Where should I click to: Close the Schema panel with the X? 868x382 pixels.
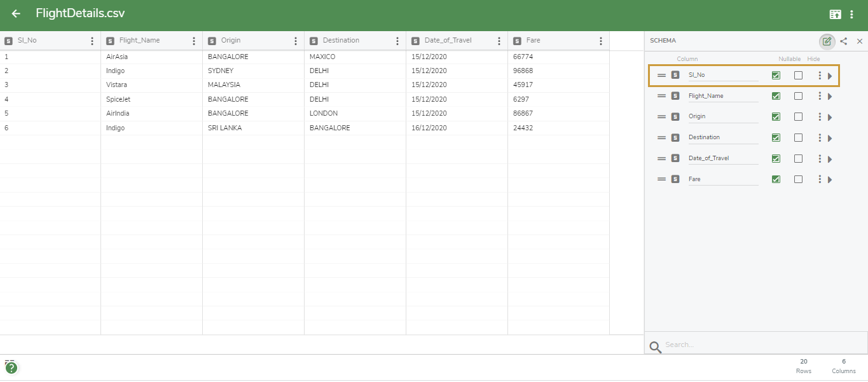860,41
